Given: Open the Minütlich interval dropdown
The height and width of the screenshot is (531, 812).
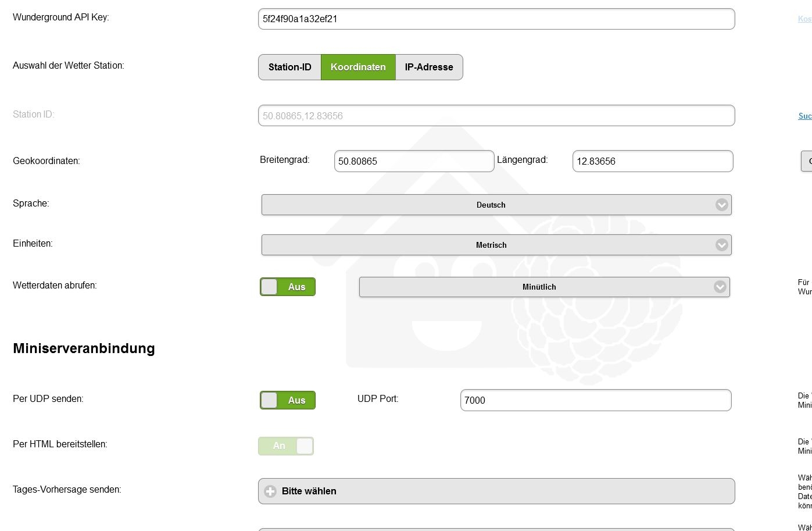Looking at the screenshot, I should click(539, 287).
